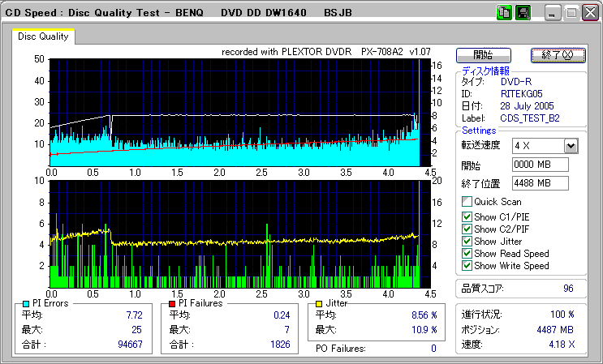Click the start position 0000 MB field
The width and height of the screenshot is (603, 364).
pyautogui.click(x=540, y=165)
